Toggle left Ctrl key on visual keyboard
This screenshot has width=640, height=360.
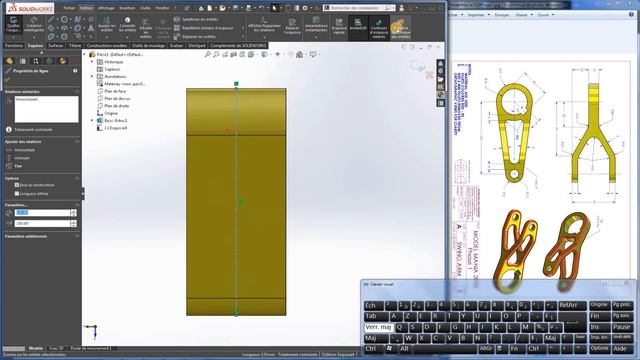(373, 349)
